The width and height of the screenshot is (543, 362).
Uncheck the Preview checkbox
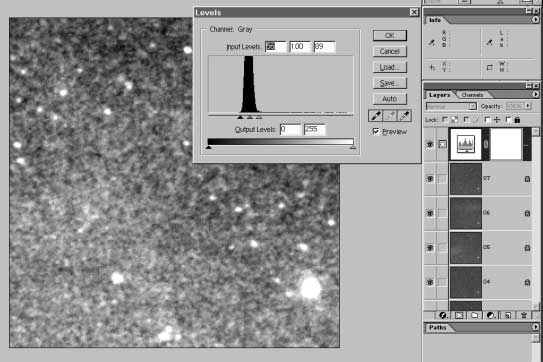pos(376,131)
